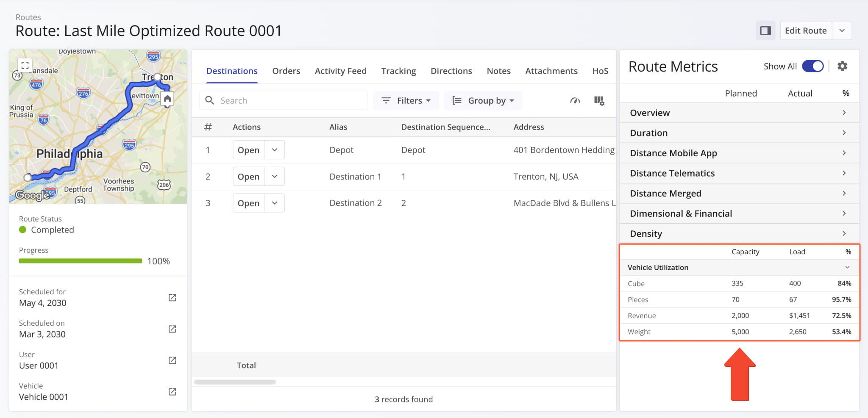
Task: Open the speedometer metrics icon in toolbar
Action: point(575,100)
